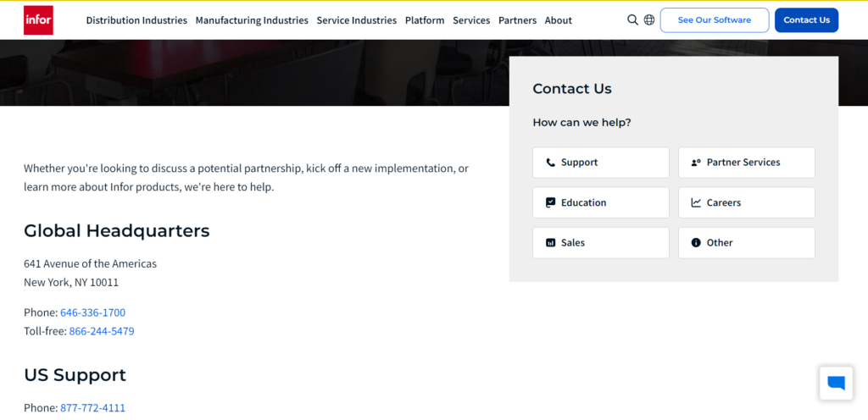The height and width of the screenshot is (420, 868).
Task: Click the phone icon on Support card
Action: point(550,163)
